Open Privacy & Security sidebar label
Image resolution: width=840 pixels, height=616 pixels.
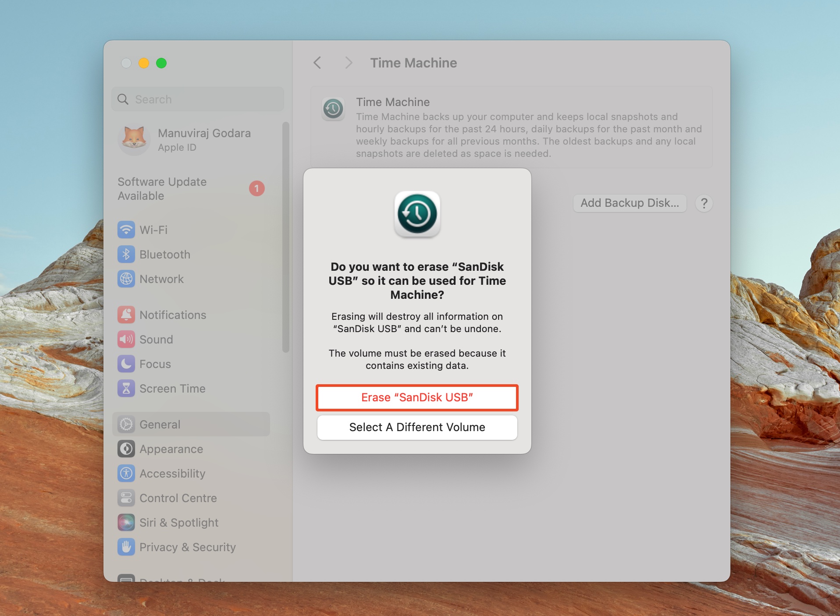point(188,547)
